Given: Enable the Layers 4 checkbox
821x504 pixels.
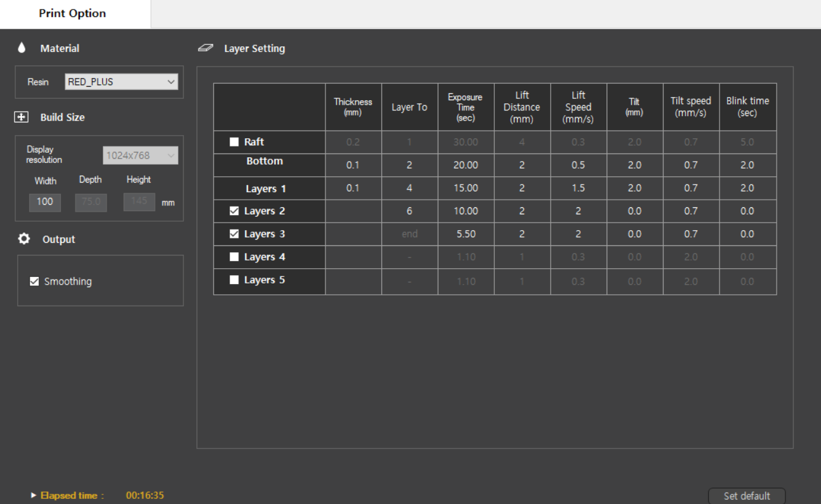Looking at the screenshot, I should point(234,257).
